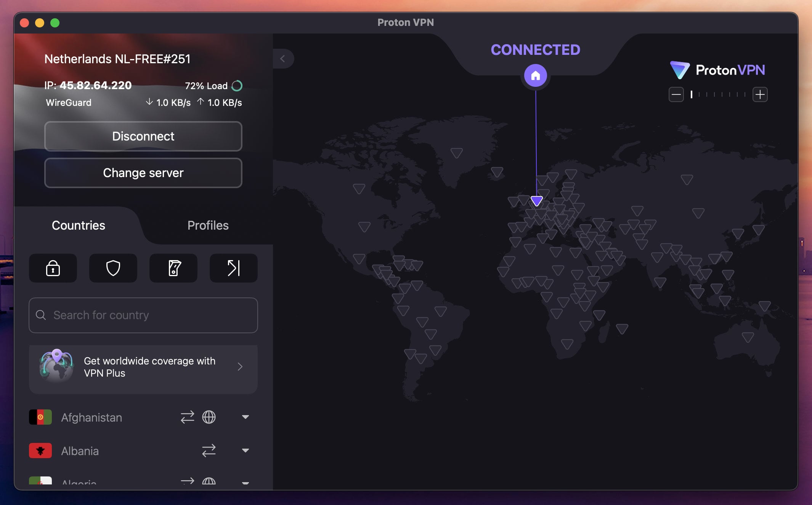Click the Greenland server marker on map

click(x=457, y=153)
